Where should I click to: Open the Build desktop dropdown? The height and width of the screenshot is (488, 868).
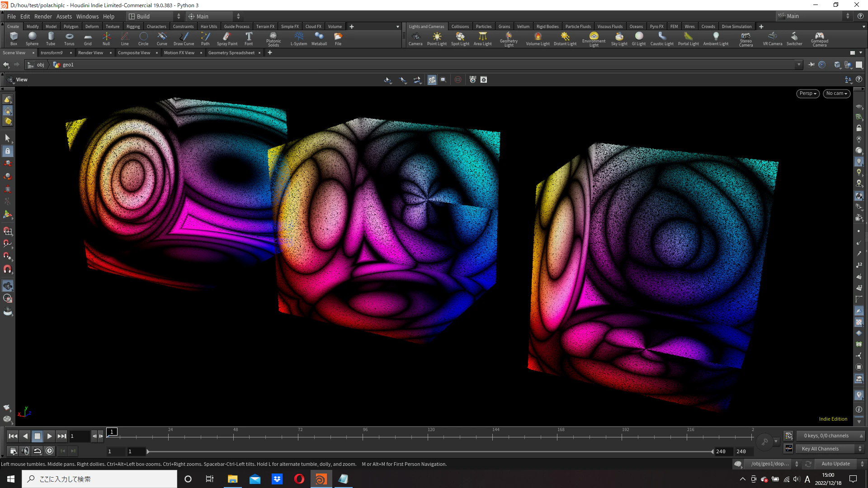pos(154,16)
